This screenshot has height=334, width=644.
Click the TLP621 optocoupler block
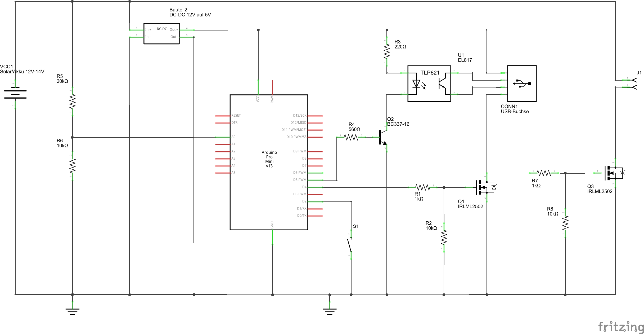(x=429, y=83)
